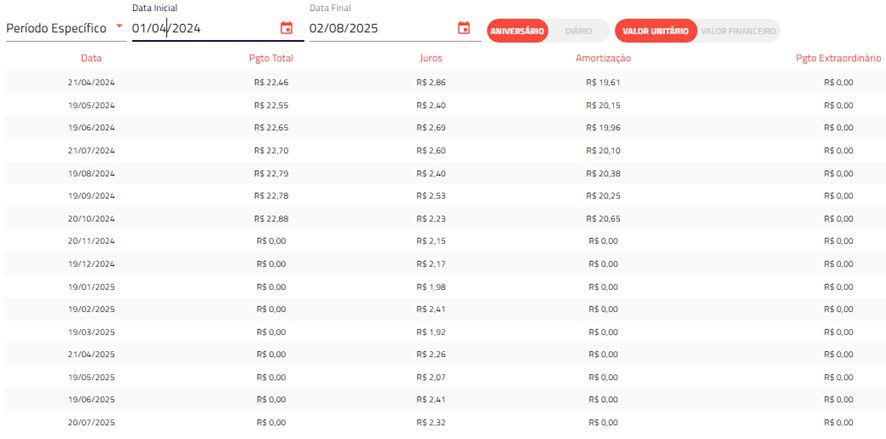Viewport: 886px width, 439px height.
Task: Click the R$ 20,38 Amortização cell
Action: [603, 173]
